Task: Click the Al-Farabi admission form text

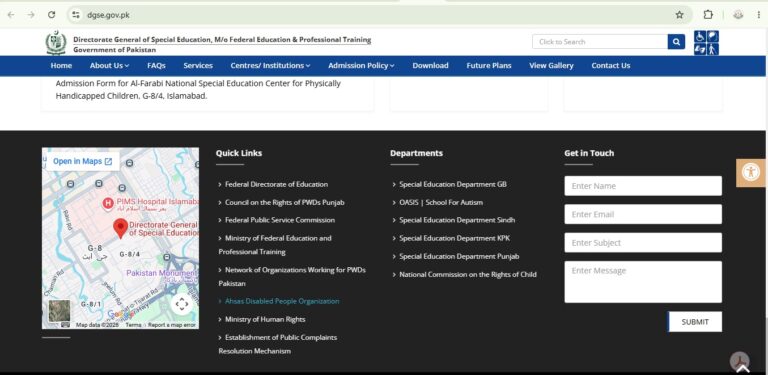Action: pyautogui.click(x=198, y=90)
